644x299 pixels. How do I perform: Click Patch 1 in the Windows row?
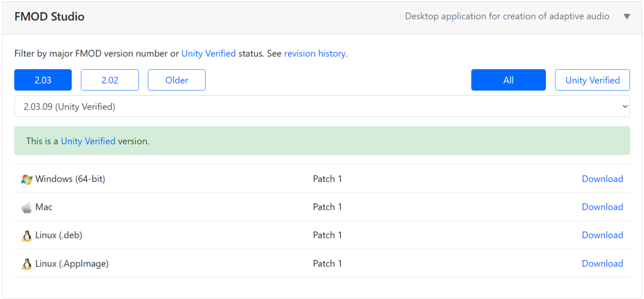tap(327, 179)
